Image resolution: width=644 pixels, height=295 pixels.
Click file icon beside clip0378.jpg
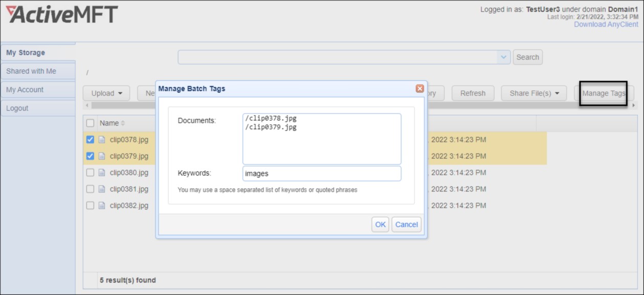click(x=102, y=140)
